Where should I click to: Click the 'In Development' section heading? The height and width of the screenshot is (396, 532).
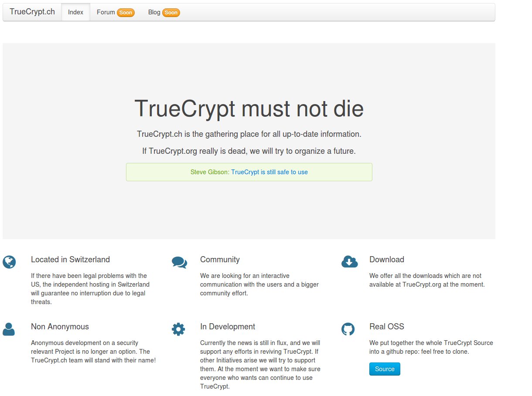pyautogui.click(x=228, y=327)
